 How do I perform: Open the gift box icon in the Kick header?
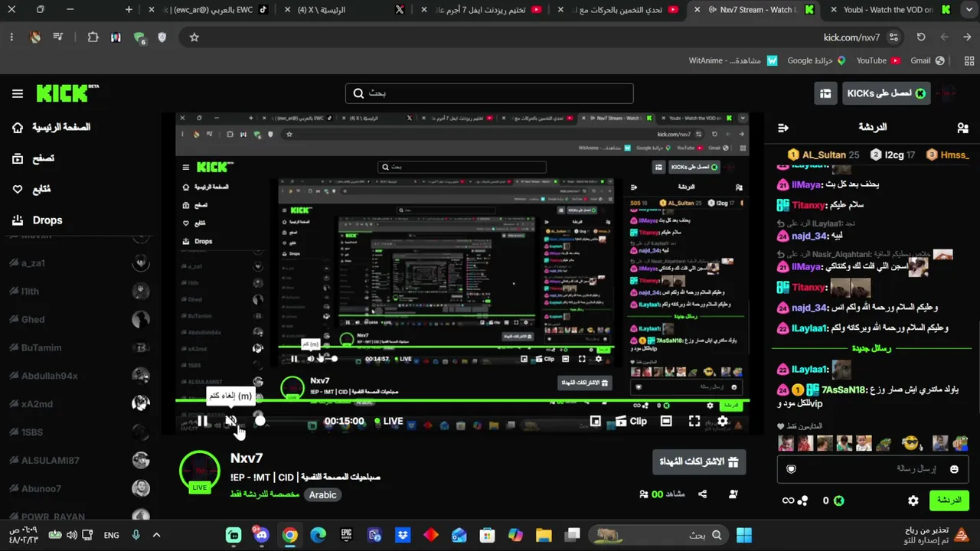(x=825, y=93)
